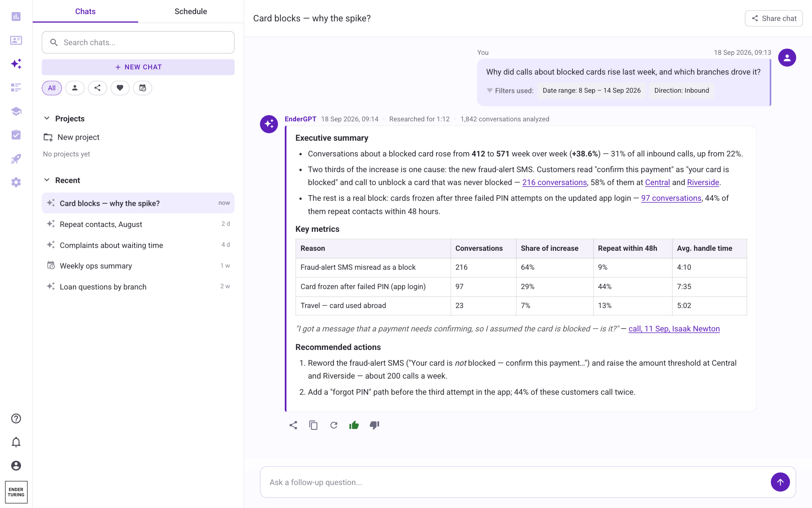Filter chats by favorites heart
Screen dimensions: 812x508
120,88
